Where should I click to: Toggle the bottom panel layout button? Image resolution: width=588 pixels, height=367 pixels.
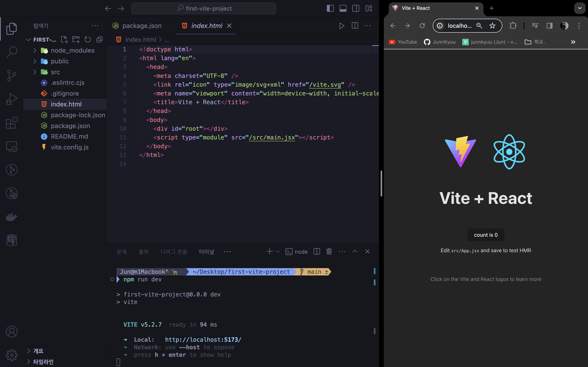click(x=343, y=9)
